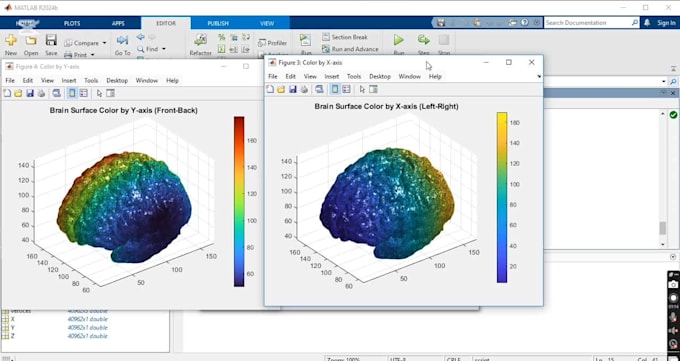This screenshot has width=680, height=361.
Task: Focus the Search Documentation field
Action: tap(592, 23)
